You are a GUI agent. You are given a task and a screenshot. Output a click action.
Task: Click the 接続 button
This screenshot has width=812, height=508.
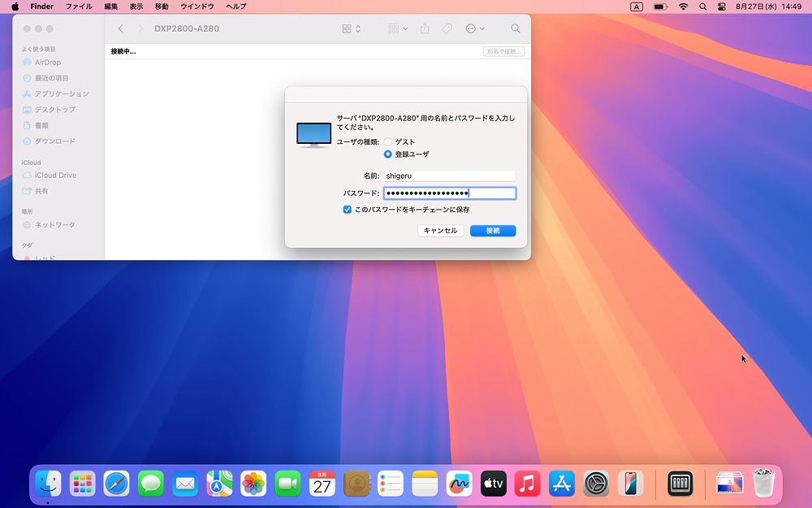point(493,231)
